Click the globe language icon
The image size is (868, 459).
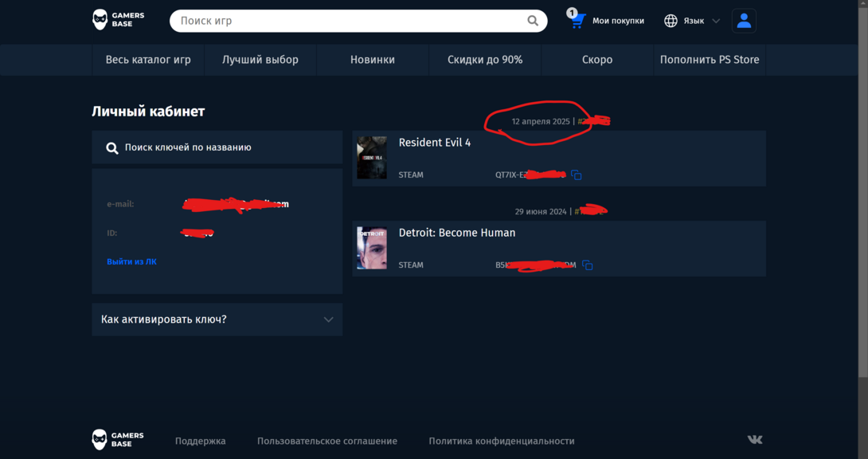tap(671, 21)
